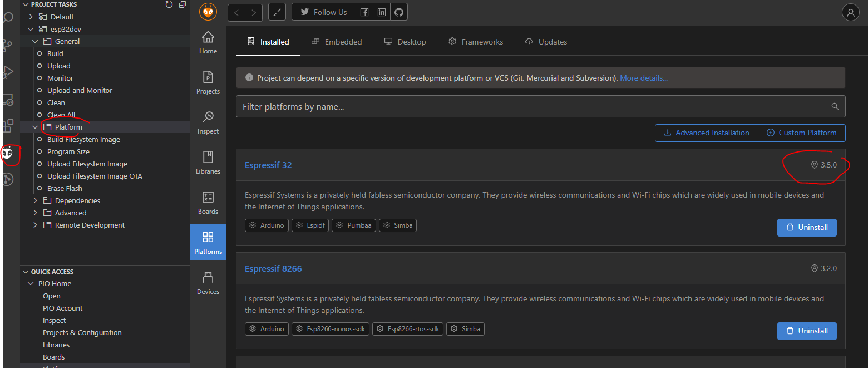Click the PlatformIO logo at top of PIO Home
The width and height of the screenshot is (868, 368).
[208, 12]
